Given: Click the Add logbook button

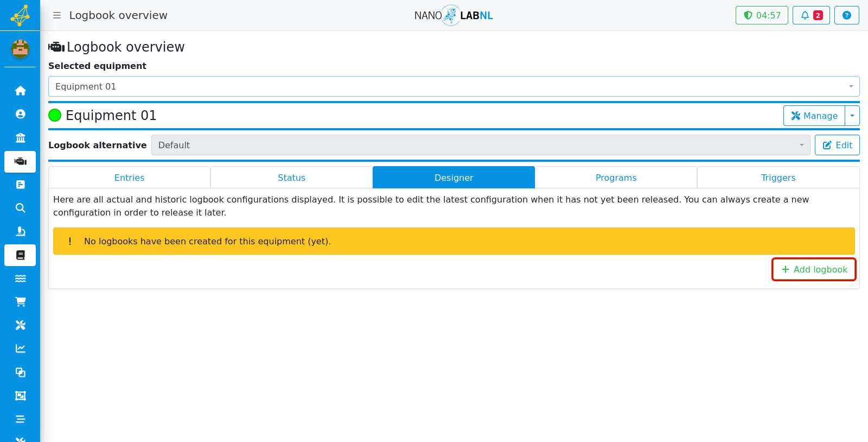Looking at the screenshot, I should [814, 269].
